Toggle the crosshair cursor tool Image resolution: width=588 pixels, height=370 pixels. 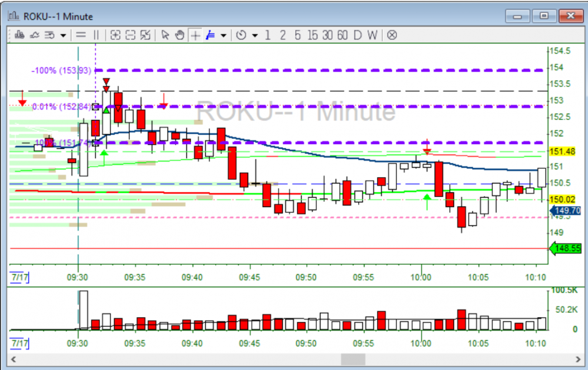tap(195, 35)
